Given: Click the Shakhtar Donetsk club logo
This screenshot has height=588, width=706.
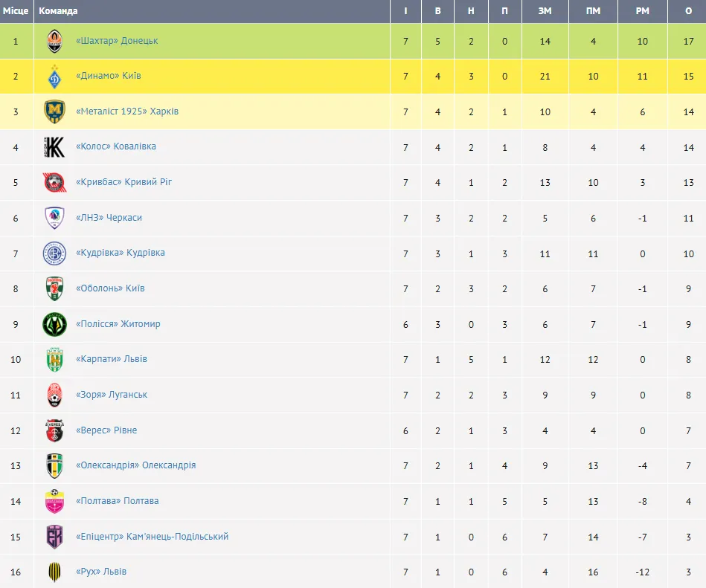Looking at the screenshot, I should click(x=54, y=42).
